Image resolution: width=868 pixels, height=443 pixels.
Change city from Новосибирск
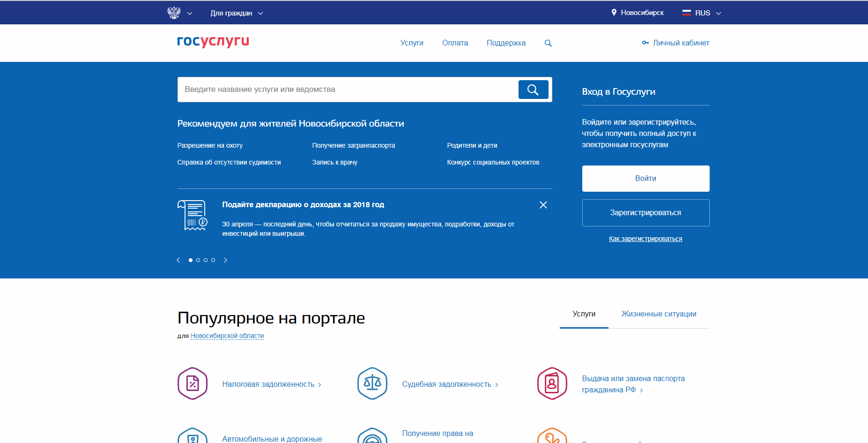(642, 13)
